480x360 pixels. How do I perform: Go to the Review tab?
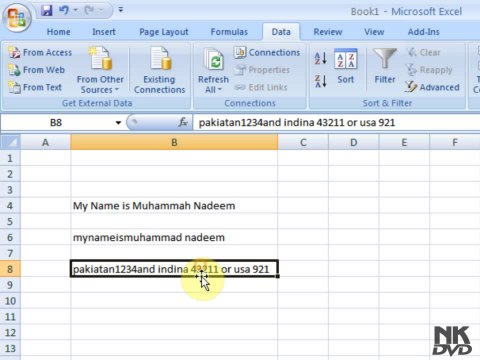click(x=328, y=32)
